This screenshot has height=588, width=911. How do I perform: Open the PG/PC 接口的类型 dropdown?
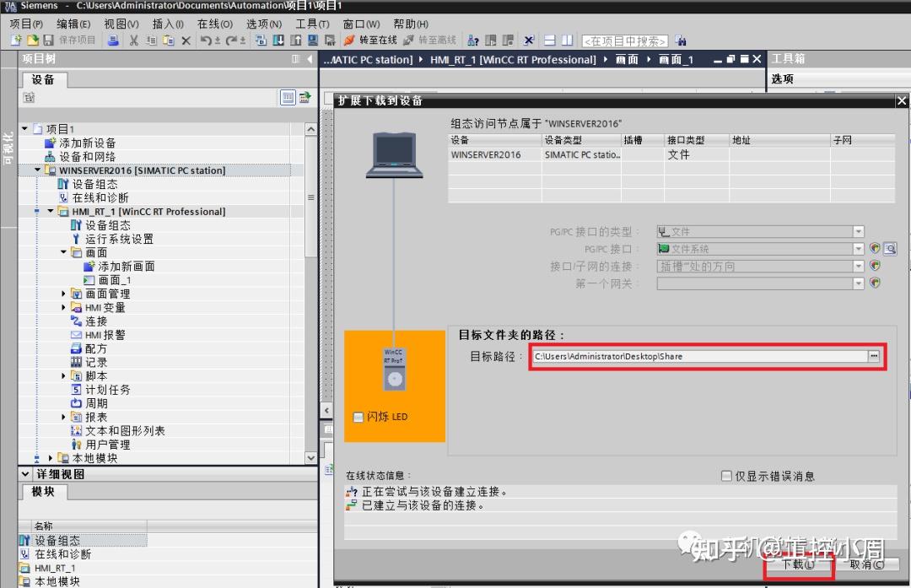coord(858,232)
